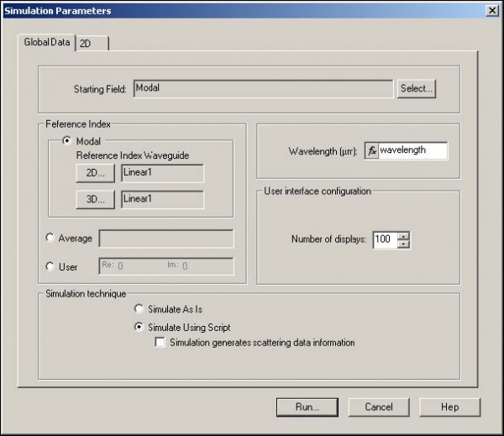Screen dimensions: 504x436
Task: Select the Modal reference index radio button
Action: tap(67, 141)
